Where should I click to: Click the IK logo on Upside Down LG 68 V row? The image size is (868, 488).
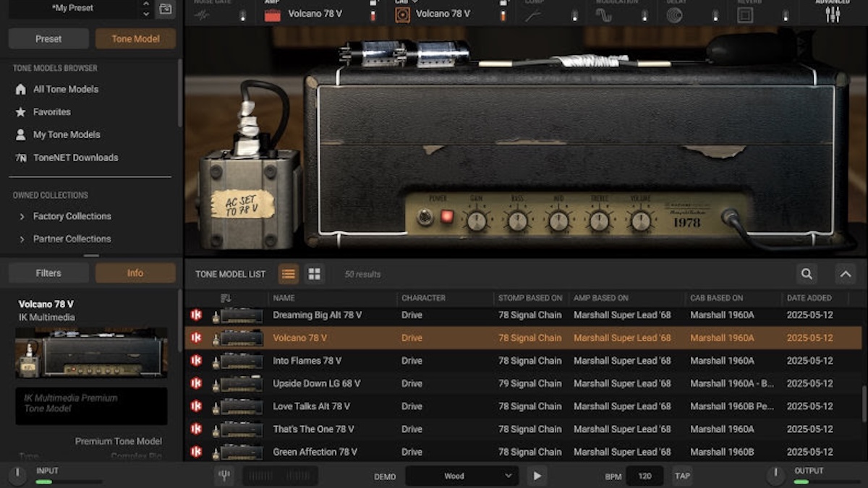pos(196,383)
